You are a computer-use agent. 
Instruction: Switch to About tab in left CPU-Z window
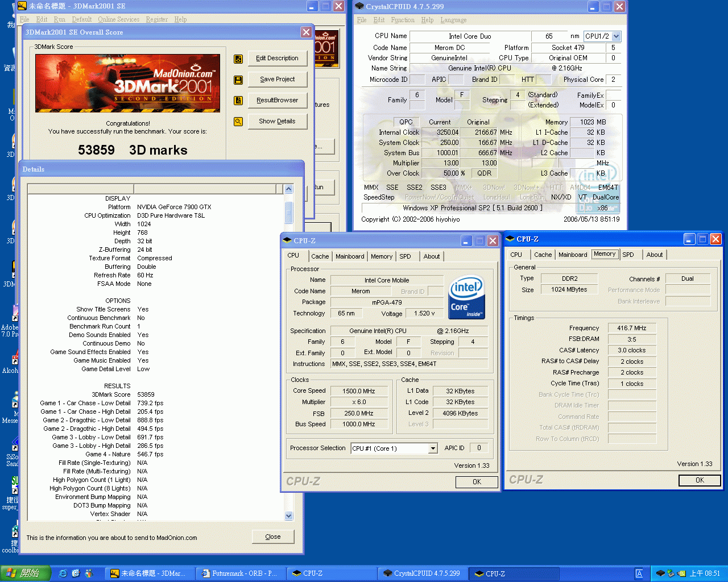point(432,256)
